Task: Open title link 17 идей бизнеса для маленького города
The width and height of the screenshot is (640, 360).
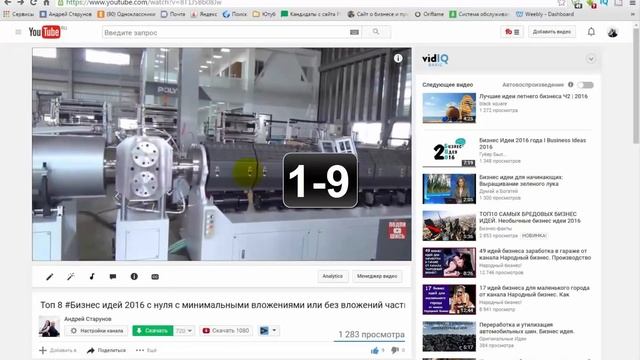Action: tap(534, 291)
